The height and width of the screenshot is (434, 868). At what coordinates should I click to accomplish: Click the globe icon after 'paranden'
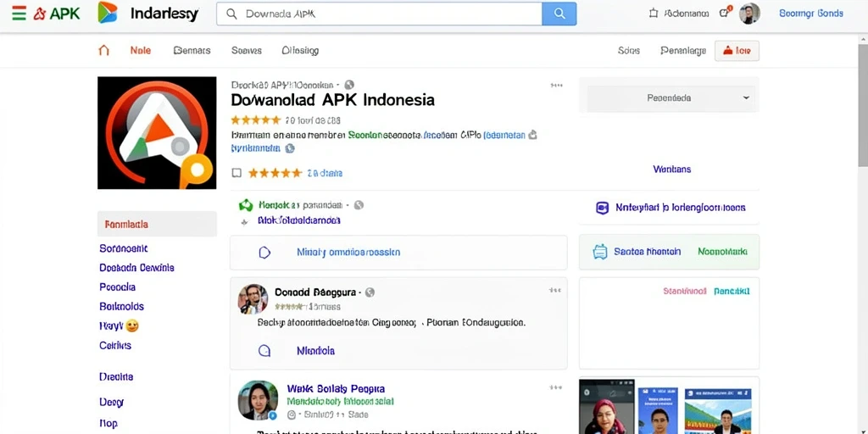[x=359, y=205]
